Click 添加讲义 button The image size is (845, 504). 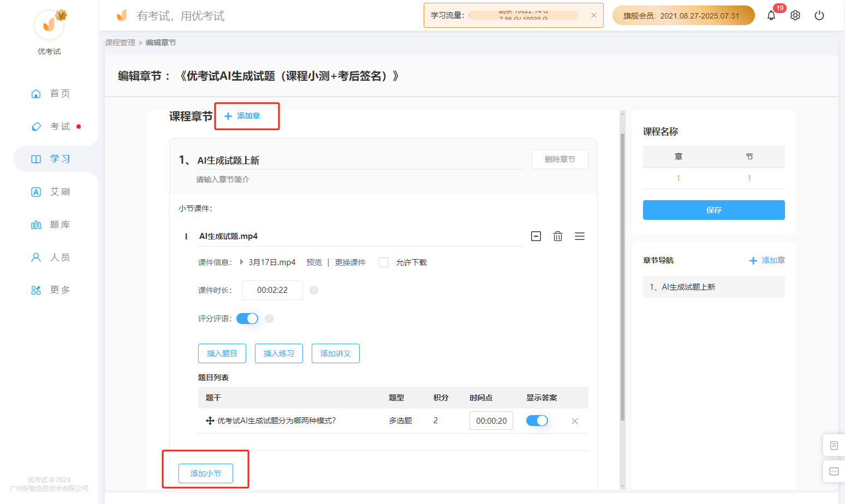[336, 353]
